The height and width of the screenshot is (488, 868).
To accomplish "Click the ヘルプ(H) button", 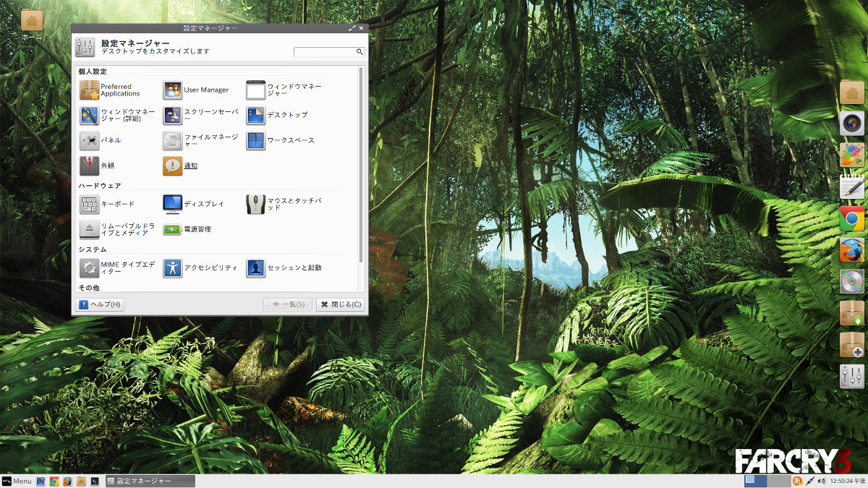I will 100,304.
